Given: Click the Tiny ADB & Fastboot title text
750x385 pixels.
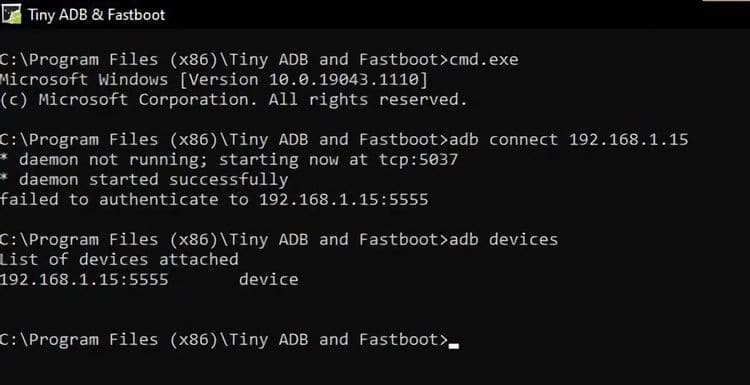Looking at the screenshot, I should (x=96, y=15).
